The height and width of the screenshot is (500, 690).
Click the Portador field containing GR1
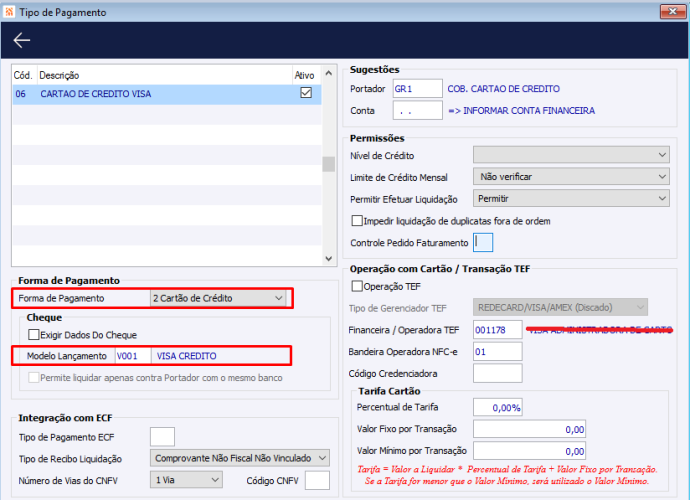coord(417,88)
